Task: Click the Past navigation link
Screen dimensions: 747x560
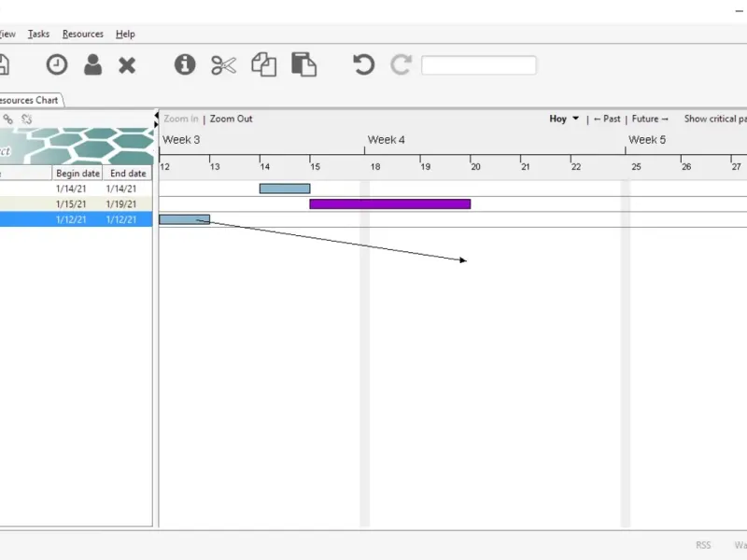Action: click(x=607, y=119)
